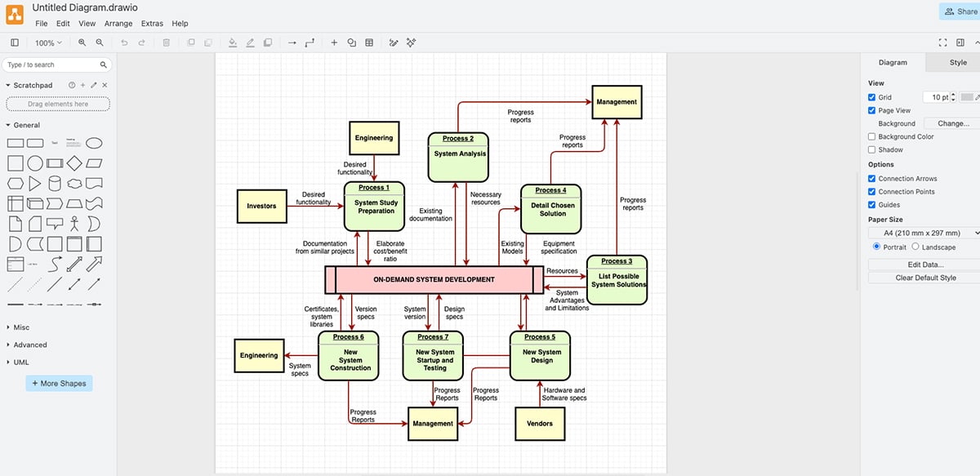Click the Freehand drawing icon in the toolbar
Screen dimensions: 980x476
[394, 42]
